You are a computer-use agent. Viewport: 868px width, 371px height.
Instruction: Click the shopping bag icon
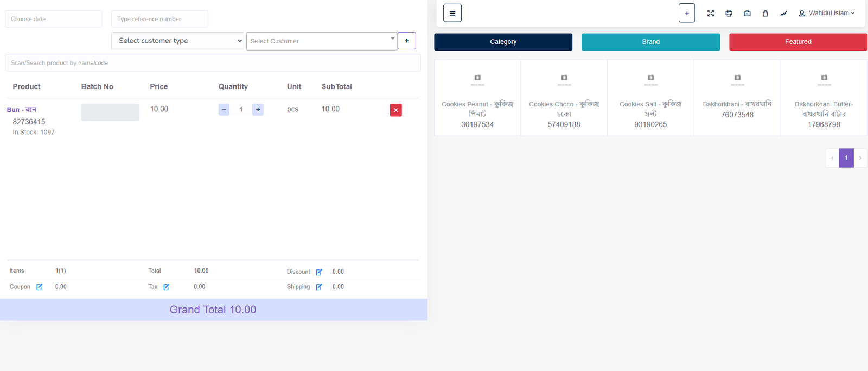pos(765,13)
